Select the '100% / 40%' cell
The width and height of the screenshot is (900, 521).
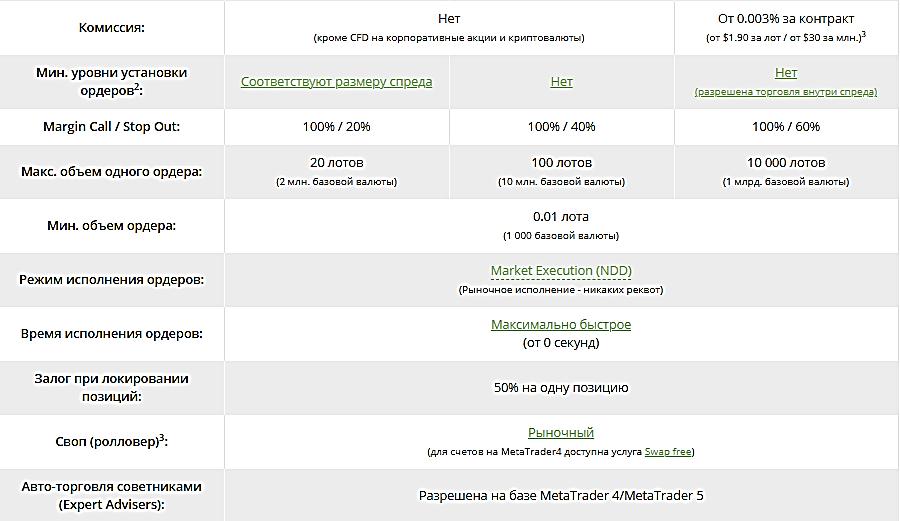point(561,127)
